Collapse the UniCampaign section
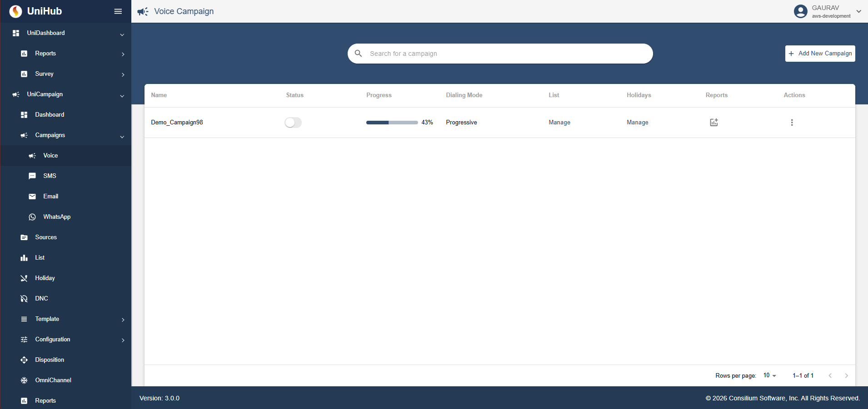The image size is (868, 409). pyautogui.click(x=122, y=96)
